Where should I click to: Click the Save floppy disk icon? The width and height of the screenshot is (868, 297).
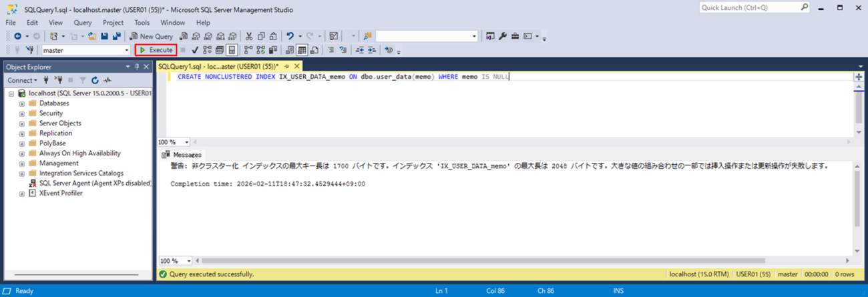click(104, 36)
